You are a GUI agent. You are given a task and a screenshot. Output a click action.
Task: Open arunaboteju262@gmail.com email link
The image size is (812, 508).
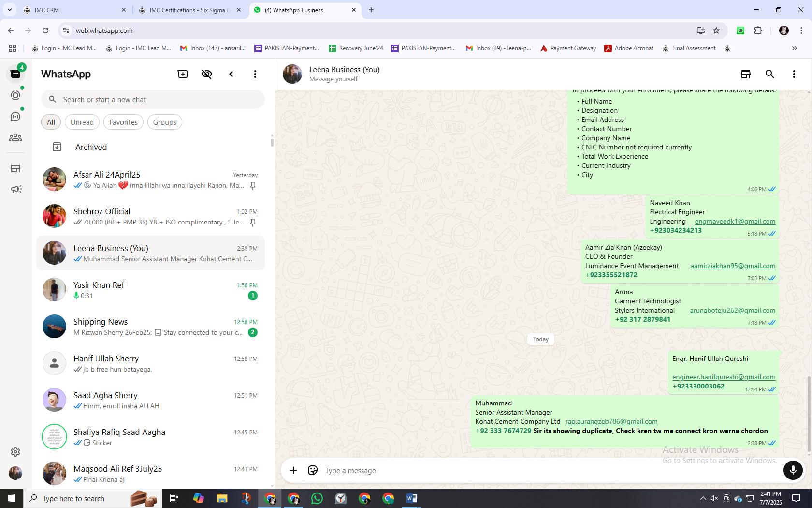(x=733, y=310)
